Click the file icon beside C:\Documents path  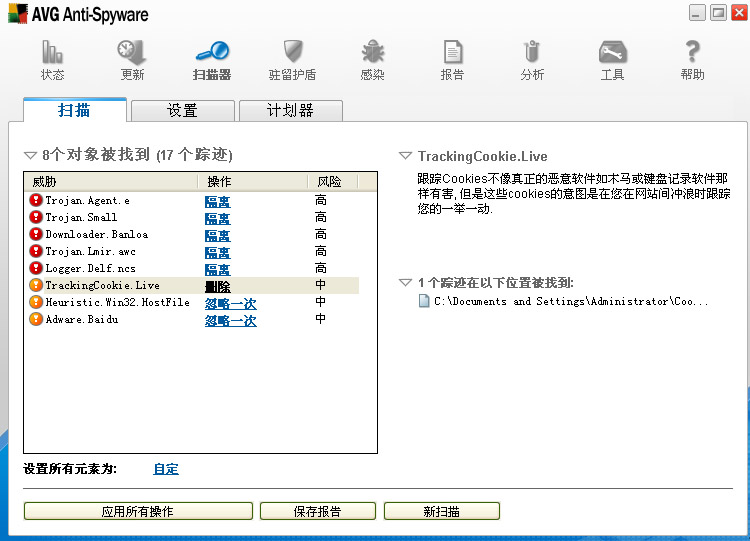pyautogui.click(x=424, y=301)
